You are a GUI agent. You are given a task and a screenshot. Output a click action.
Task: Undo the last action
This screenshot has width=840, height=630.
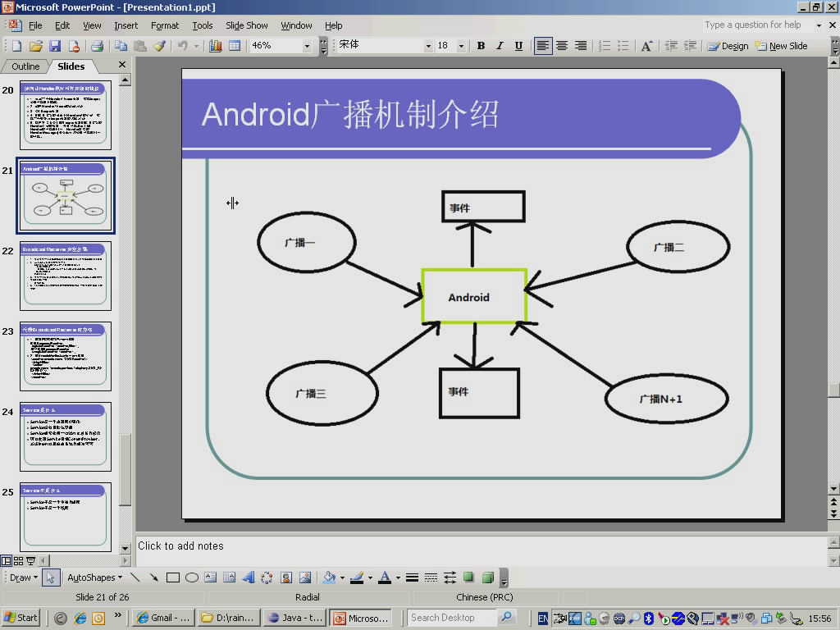coord(183,46)
